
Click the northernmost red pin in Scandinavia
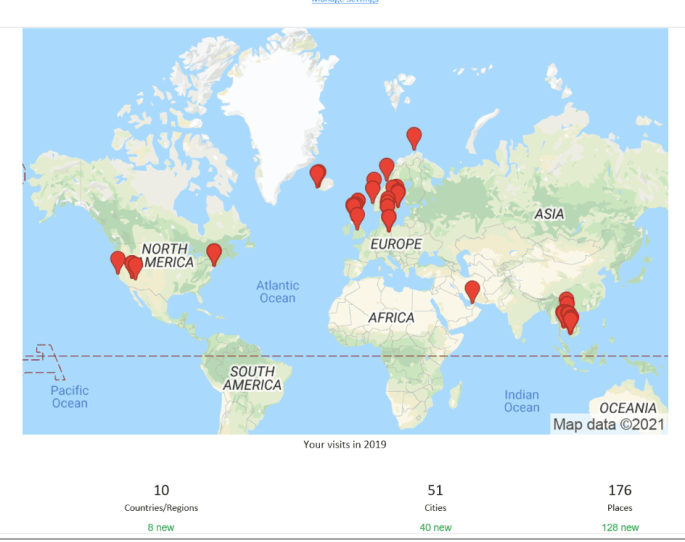[x=413, y=137]
